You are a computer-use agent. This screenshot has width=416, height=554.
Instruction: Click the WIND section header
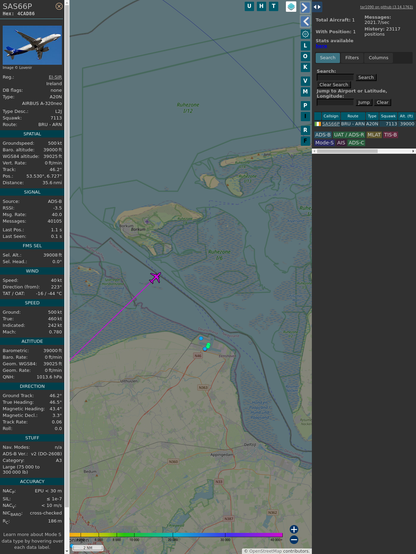click(x=32, y=271)
